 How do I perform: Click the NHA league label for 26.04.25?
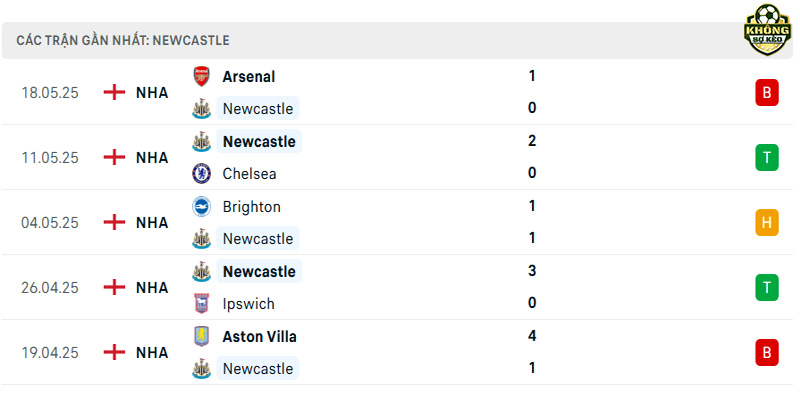[152, 288]
